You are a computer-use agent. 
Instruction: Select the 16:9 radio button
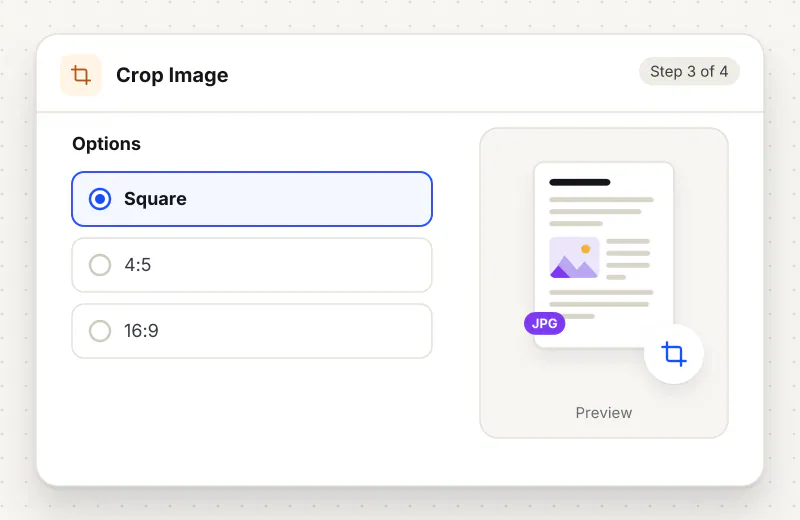pyautogui.click(x=100, y=331)
